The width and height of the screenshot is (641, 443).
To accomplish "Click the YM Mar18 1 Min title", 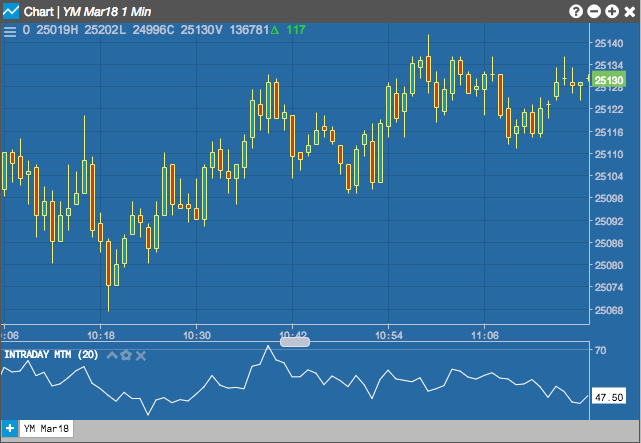I will pos(107,11).
